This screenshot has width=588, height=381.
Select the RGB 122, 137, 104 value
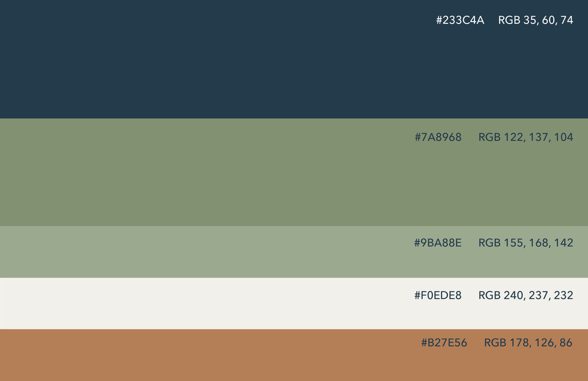(x=526, y=137)
